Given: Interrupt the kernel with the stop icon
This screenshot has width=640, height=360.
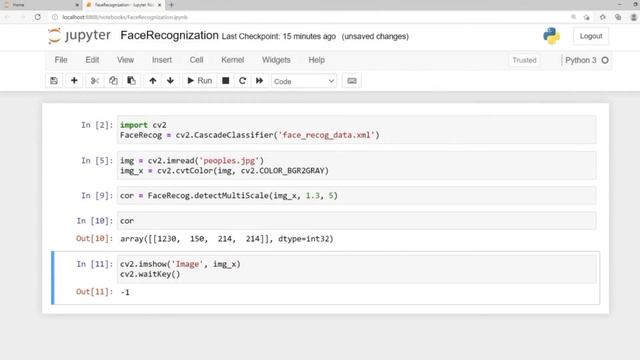Looking at the screenshot, I should click(x=225, y=81).
